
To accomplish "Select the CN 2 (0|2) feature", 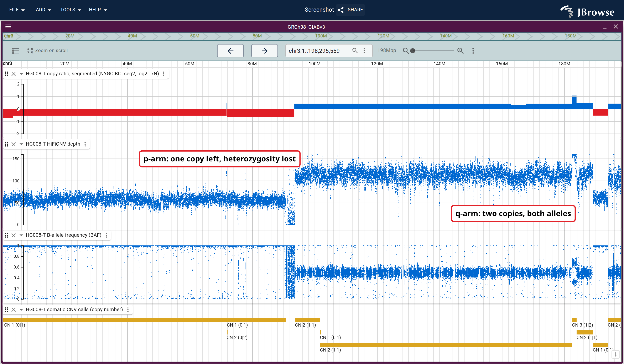I will [227, 332].
